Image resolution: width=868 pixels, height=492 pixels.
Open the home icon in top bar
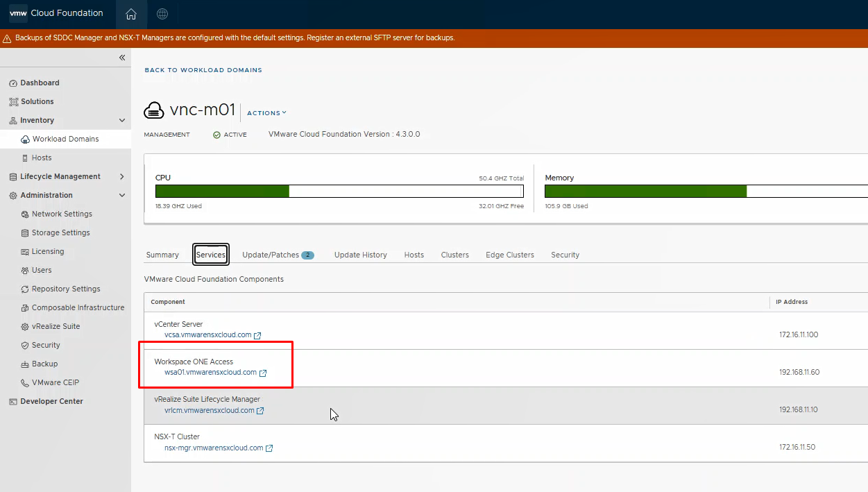click(x=131, y=14)
